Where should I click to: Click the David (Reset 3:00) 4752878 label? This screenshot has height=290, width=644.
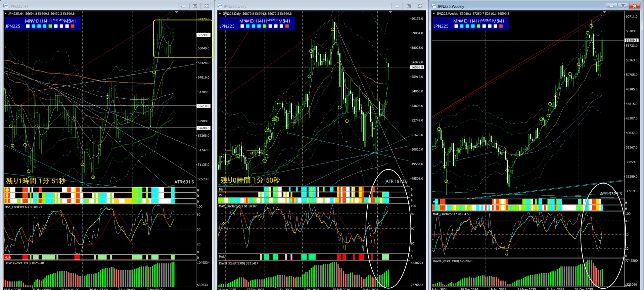pyautogui.click(x=453, y=261)
